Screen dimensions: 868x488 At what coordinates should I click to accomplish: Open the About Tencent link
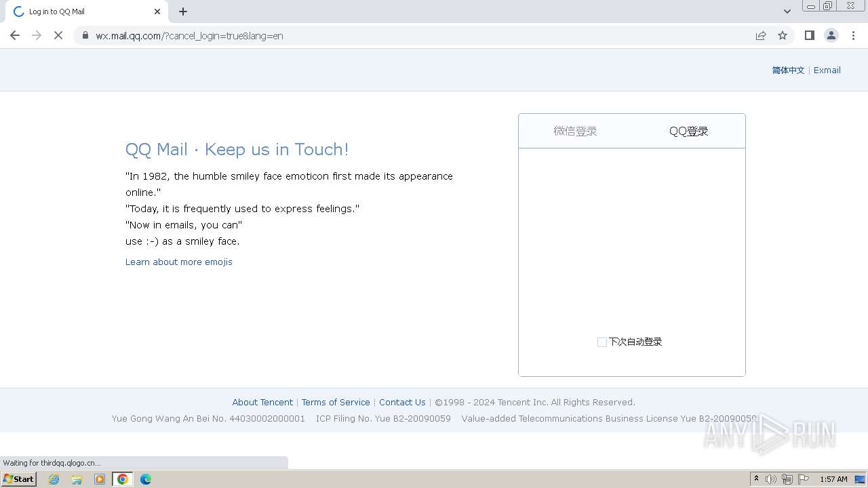pos(262,403)
